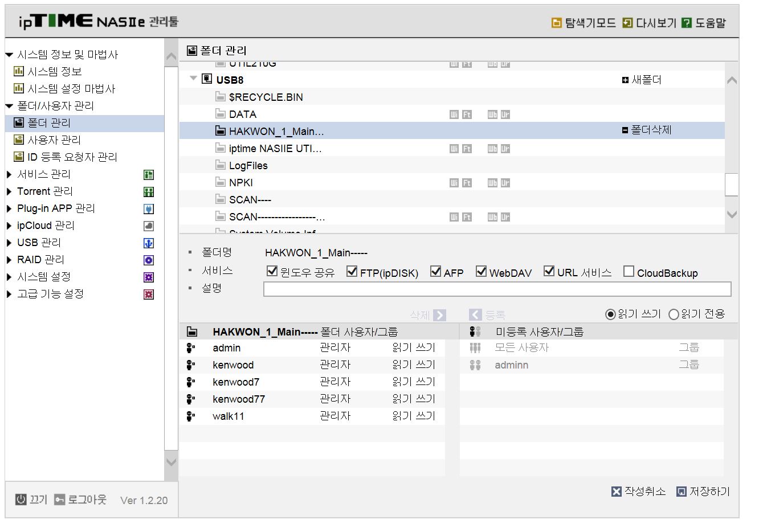Collapse 폴더/사용자 관리 section

coord(9,106)
